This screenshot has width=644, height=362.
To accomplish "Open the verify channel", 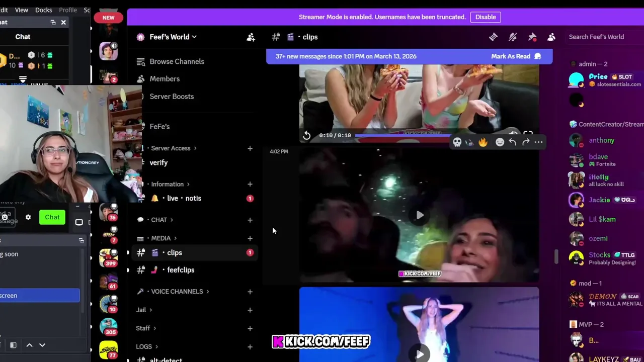I will [158, 162].
